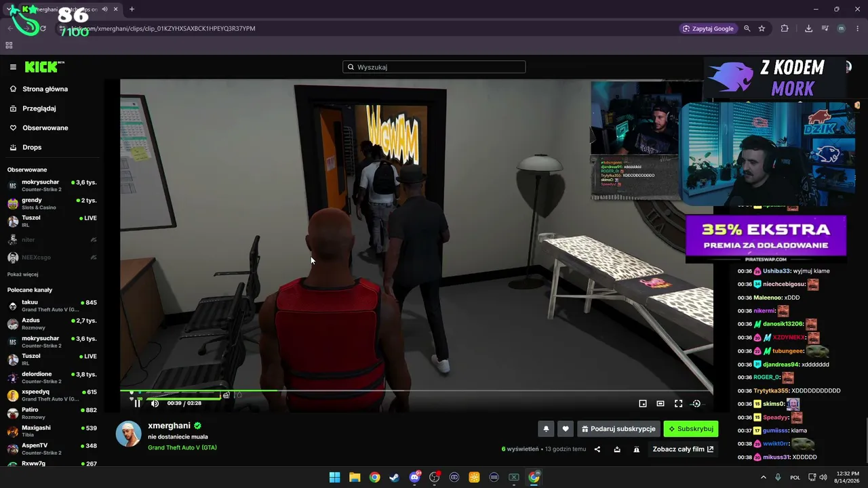Click the 35% EKSTRA pirateswap banner
The width and height of the screenshot is (868, 488).
tap(766, 239)
